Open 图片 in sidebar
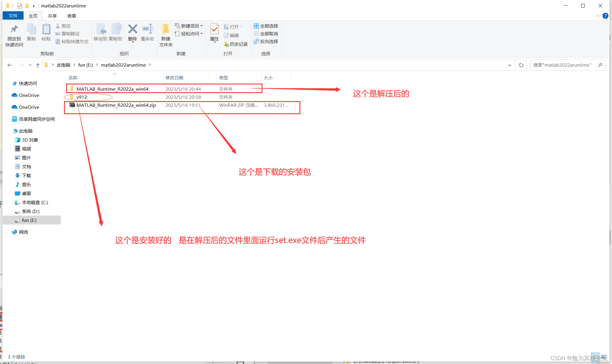Screen dimensions: 612x364 (x=26, y=158)
